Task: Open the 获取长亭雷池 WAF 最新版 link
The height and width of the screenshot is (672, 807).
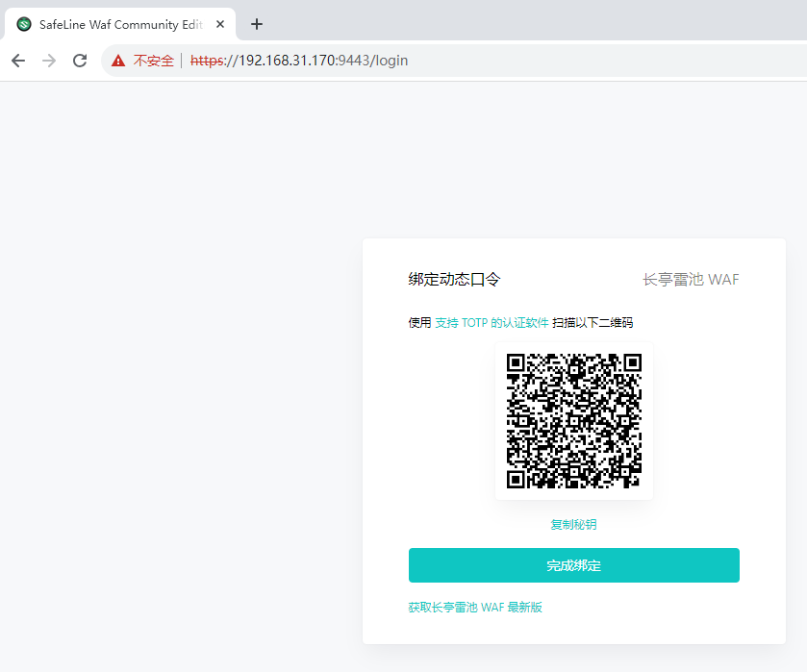Action: click(x=475, y=608)
